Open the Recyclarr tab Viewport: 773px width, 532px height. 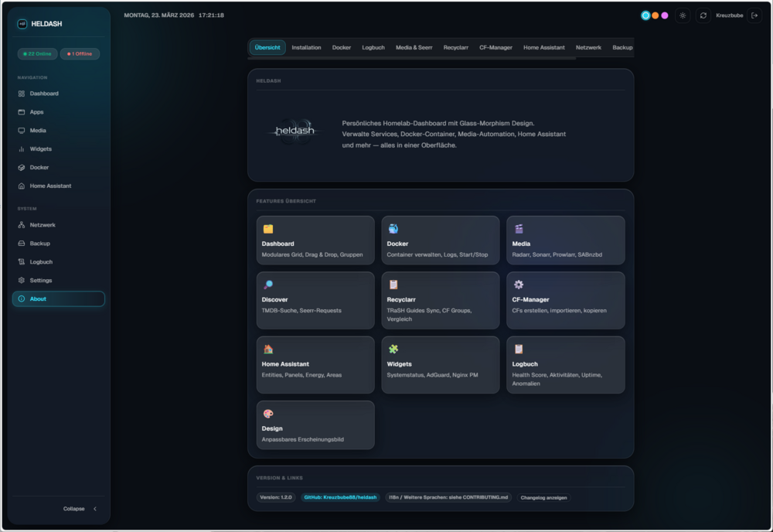(x=455, y=47)
